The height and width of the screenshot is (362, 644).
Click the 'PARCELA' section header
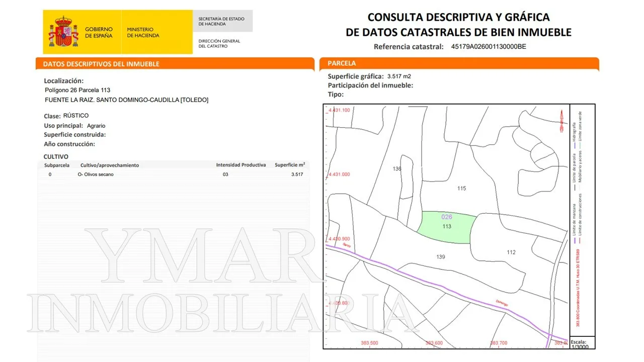(342, 63)
